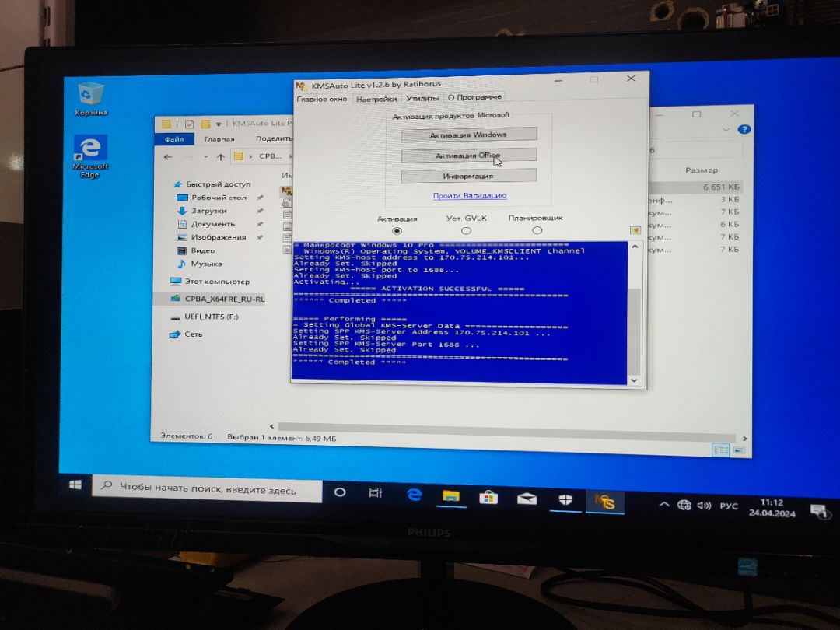The height and width of the screenshot is (630, 840).
Task: Open Task View on the taskbar
Action: click(x=376, y=493)
